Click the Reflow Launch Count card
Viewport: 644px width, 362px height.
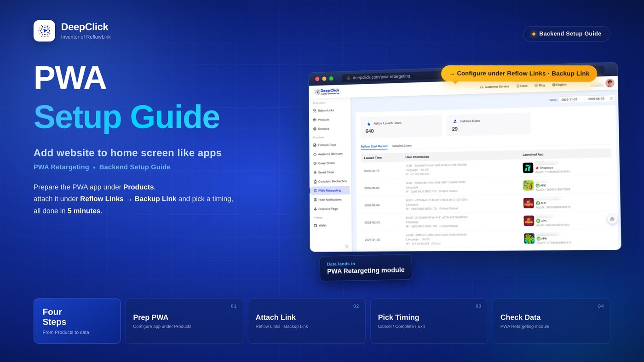pos(402,127)
